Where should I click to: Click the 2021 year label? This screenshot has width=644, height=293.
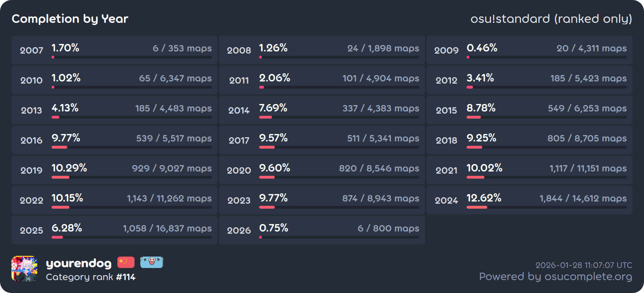pos(447,170)
